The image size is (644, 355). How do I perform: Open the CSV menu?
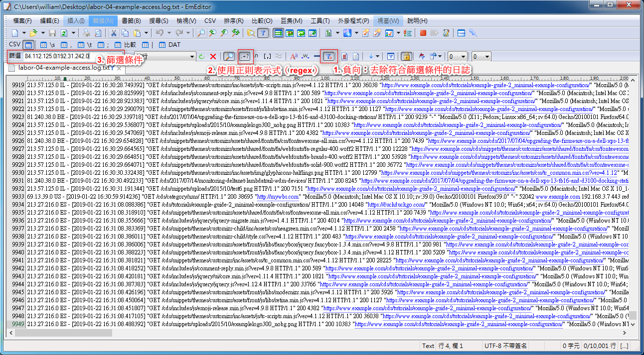tap(210, 21)
